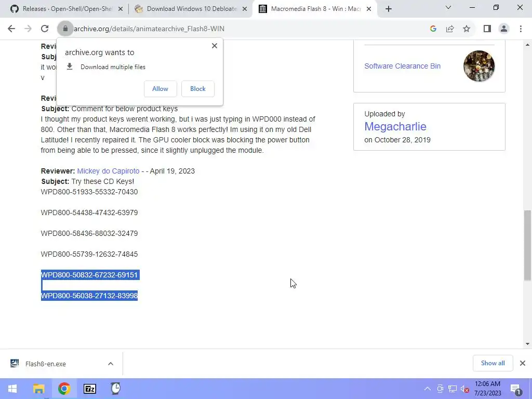Click highlighted key WPD800-56038-27132-83998
532x399 pixels.
(x=89, y=296)
